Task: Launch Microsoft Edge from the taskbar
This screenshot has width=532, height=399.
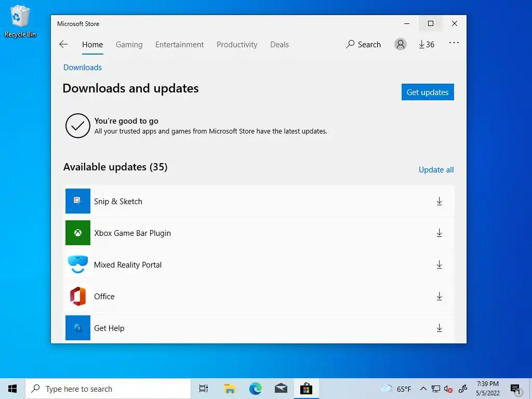Action: pyautogui.click(x=255, y=389)
